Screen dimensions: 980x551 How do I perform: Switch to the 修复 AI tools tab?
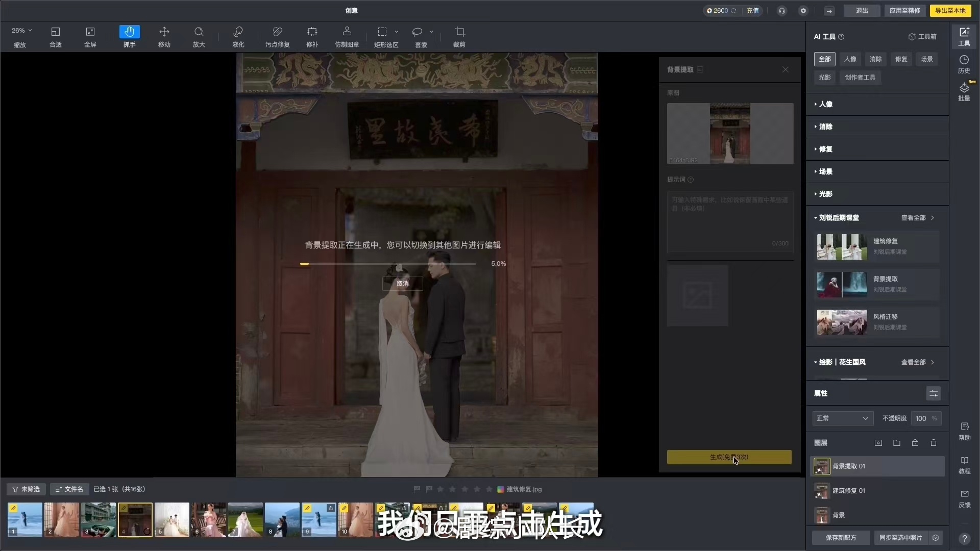click(901, 59)
